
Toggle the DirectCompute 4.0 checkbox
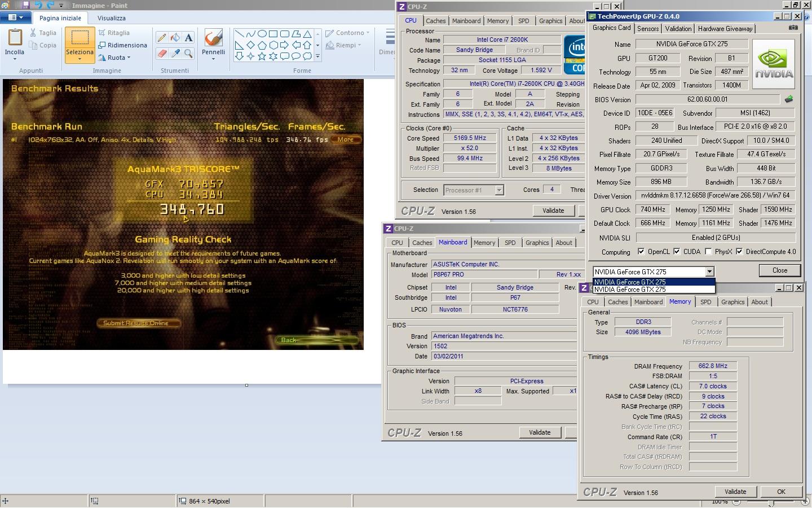(x=739, y=252)
